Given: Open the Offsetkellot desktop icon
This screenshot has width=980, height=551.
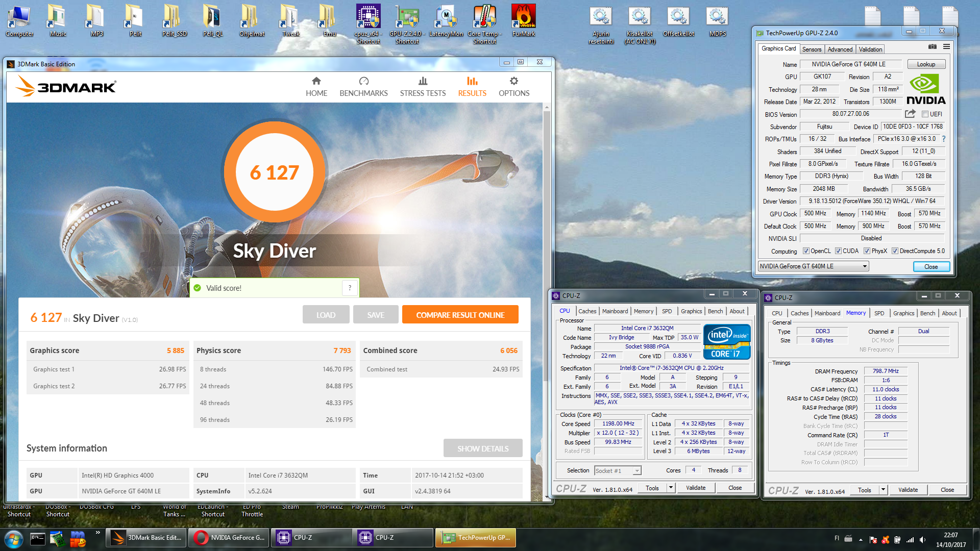Looking at the screenshot, I should click(x=678, y=21).
